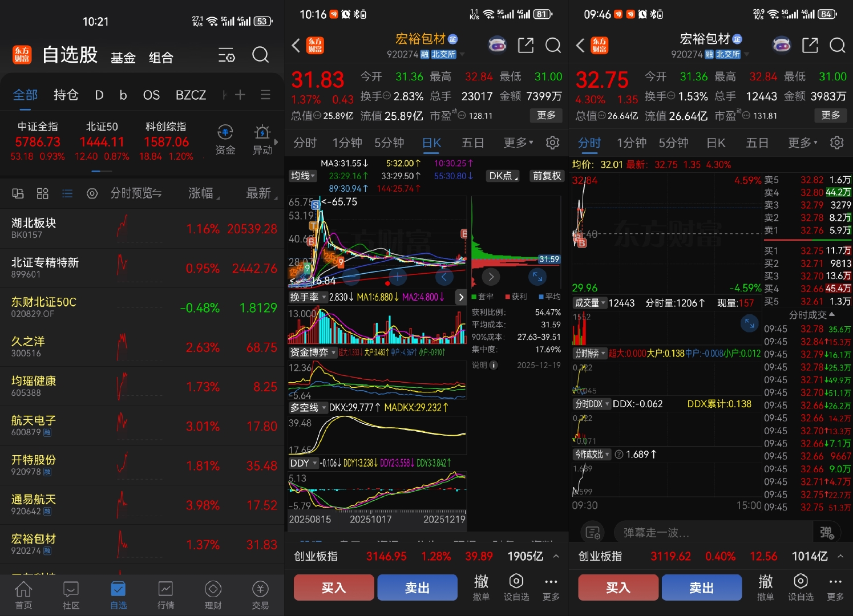The width and height of the screenshot is (853, 616).
Task: Open 多空线 indicator dropdown
Action: [x=308, y=408]
